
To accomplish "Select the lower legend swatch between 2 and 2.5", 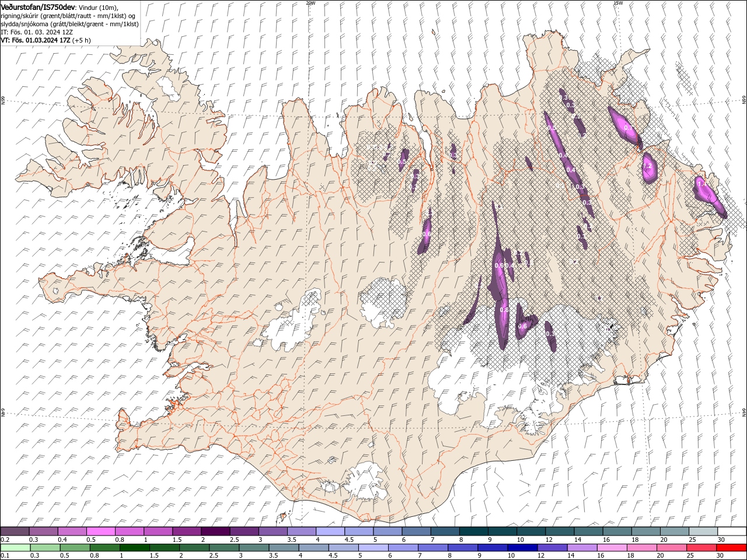I will point(194,548).
